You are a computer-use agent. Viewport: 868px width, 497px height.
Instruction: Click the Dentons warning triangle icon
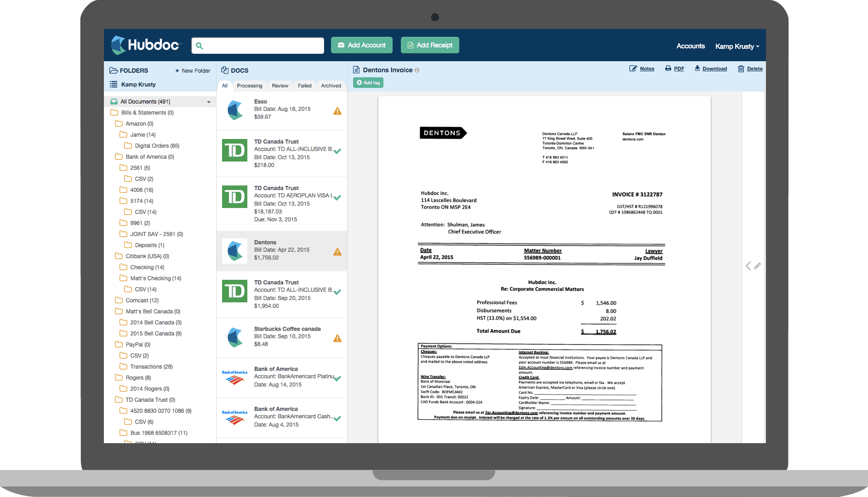[337, 252]
